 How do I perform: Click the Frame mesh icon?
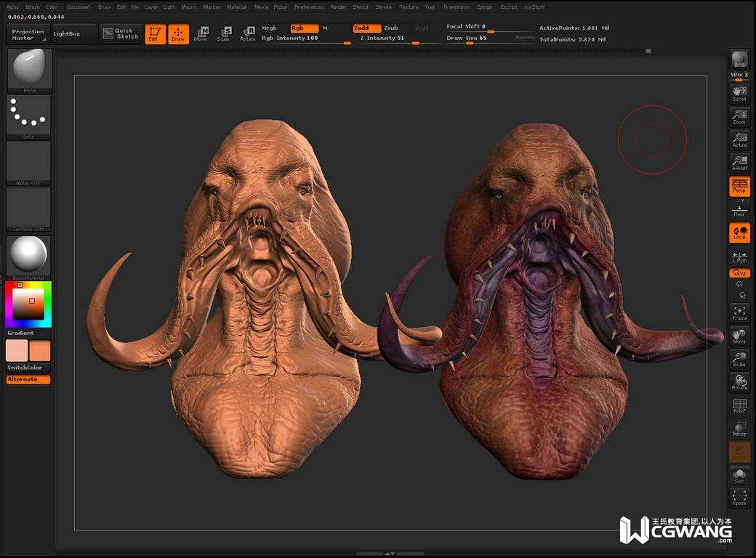pos(739,313)
